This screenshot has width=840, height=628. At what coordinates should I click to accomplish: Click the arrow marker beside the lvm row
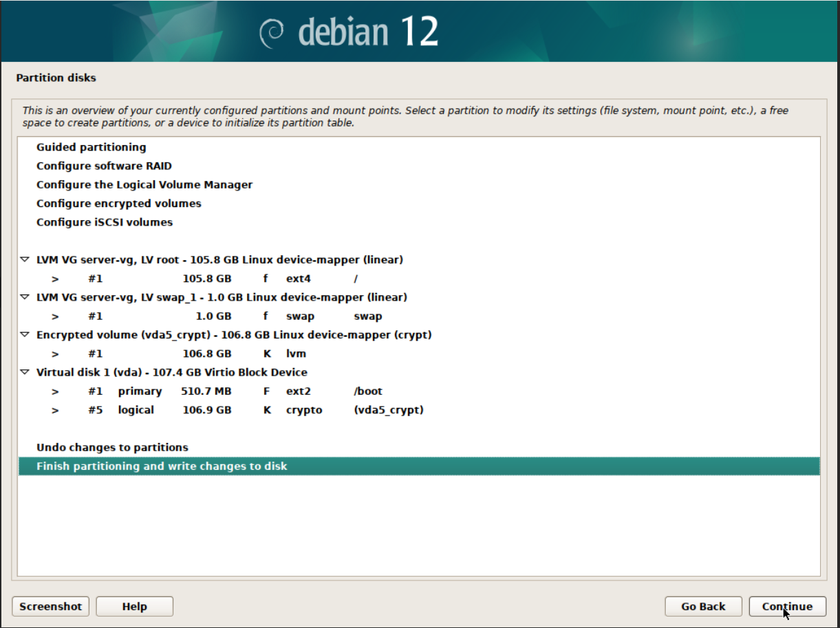[x=55, y=354]
